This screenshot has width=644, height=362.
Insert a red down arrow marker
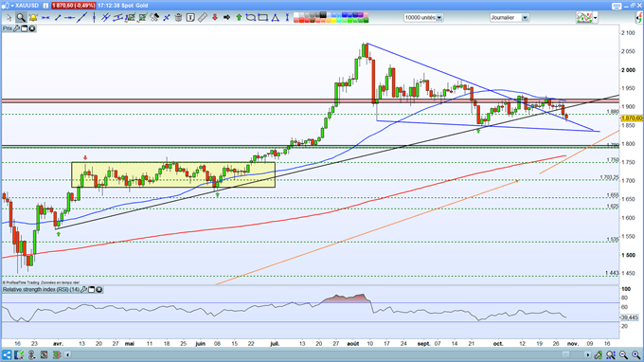click(214, 17)
